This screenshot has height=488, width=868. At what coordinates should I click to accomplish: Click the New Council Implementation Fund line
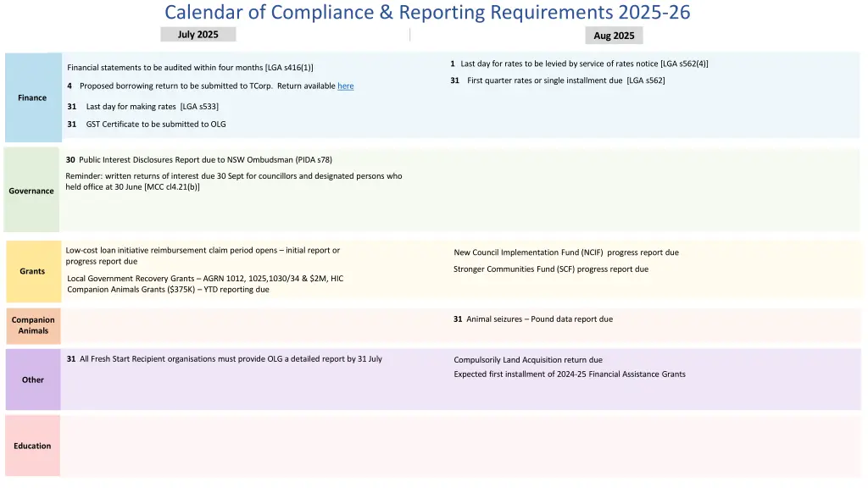[566, 252]
